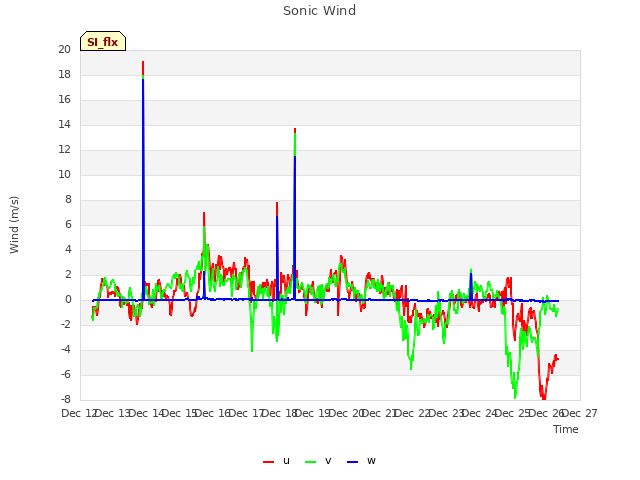Click the y-axis value 18
640x480 pixels.
pos(64,74)
